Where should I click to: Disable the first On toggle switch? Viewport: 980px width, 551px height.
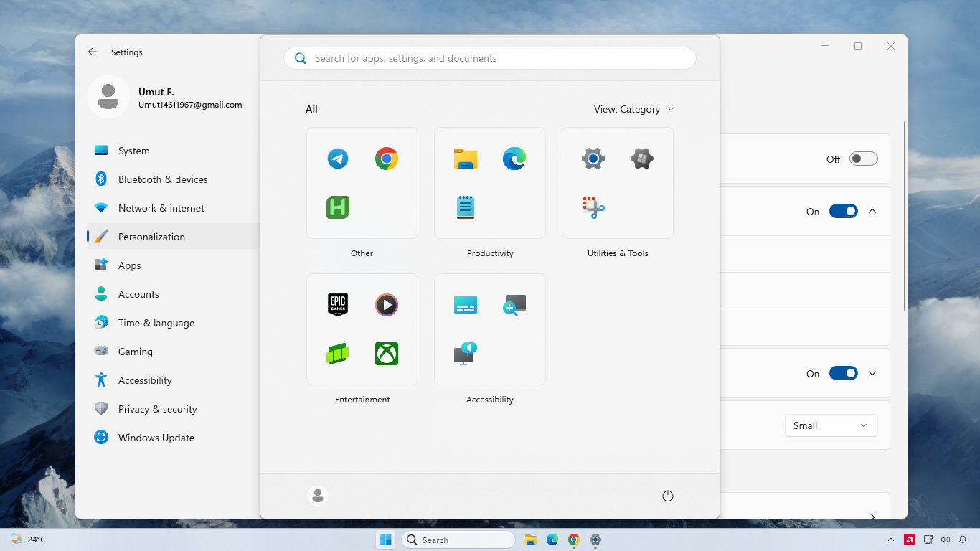click(x=844, y=212)
